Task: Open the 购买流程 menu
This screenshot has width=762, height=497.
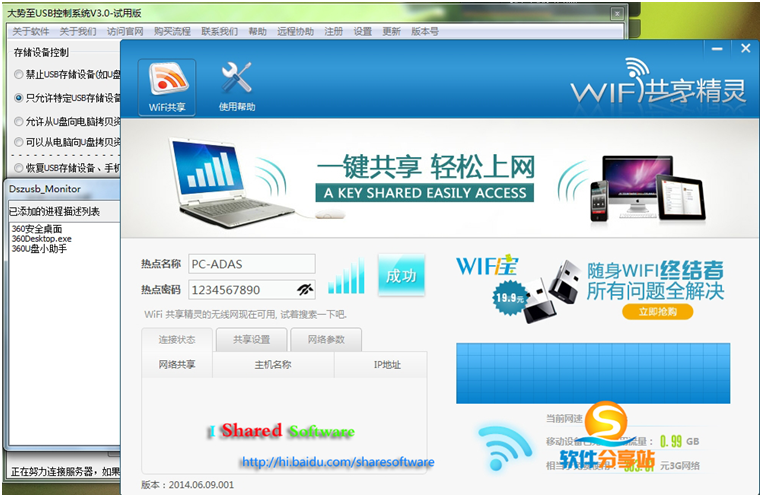Action: (173, 32)
